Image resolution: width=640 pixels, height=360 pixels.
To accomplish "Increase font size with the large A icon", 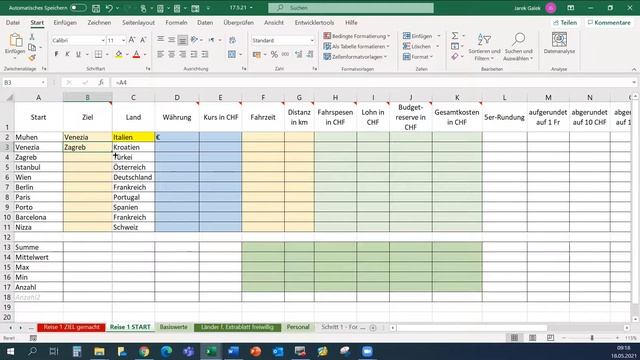I will (x=132, y=40).
